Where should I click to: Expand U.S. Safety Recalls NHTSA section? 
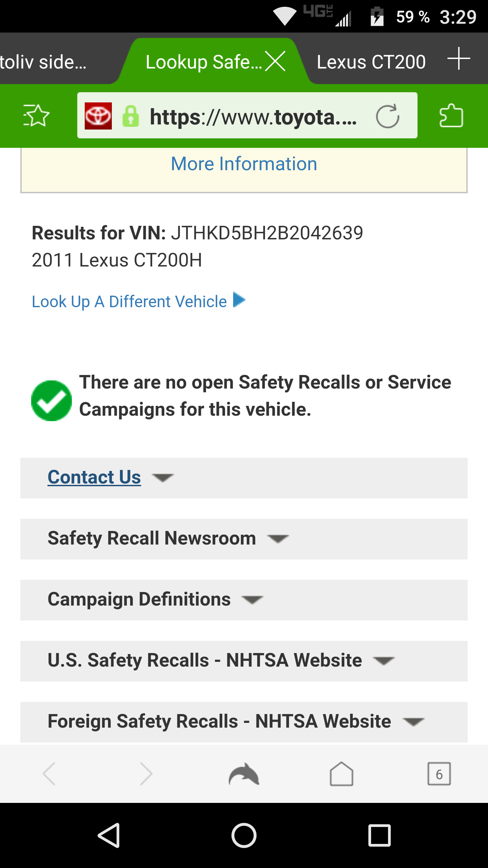point(205,660)
